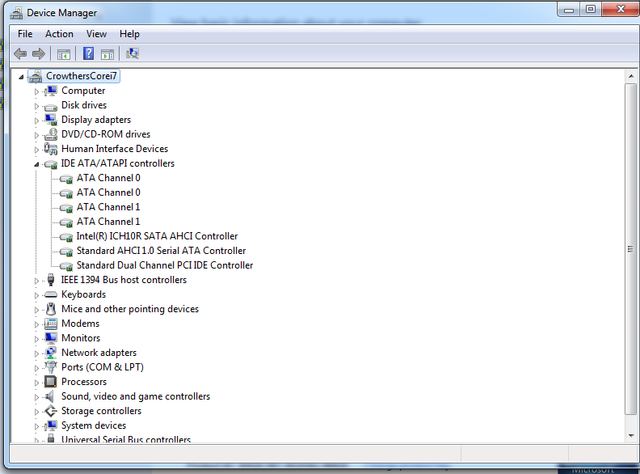Image resolution: width=640 pixels, height=474 pixels.
Task: Click the DVD/CD-ROM drives icon
Action: [51, 134]
